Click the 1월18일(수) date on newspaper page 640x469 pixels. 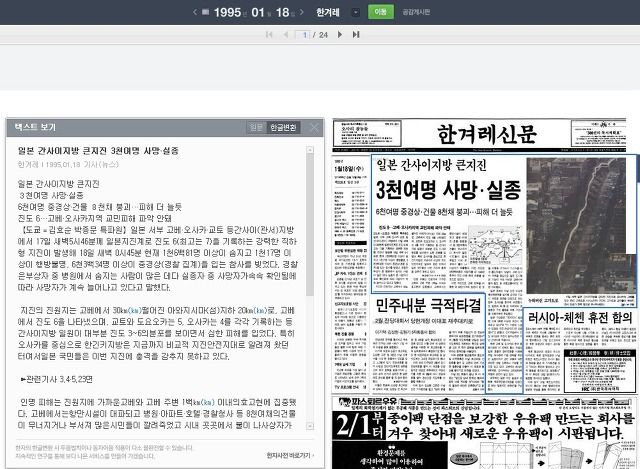tap(349, 169)
